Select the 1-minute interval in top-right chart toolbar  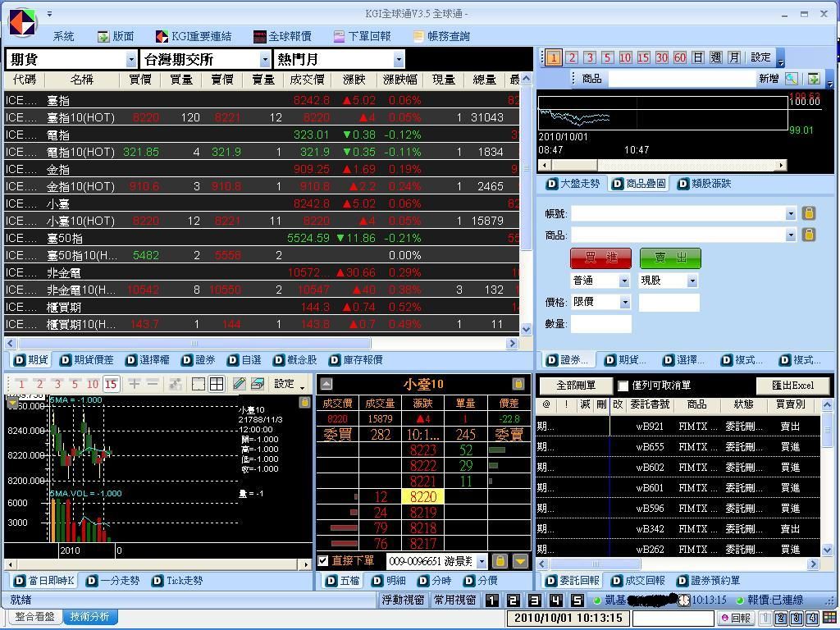554,58
